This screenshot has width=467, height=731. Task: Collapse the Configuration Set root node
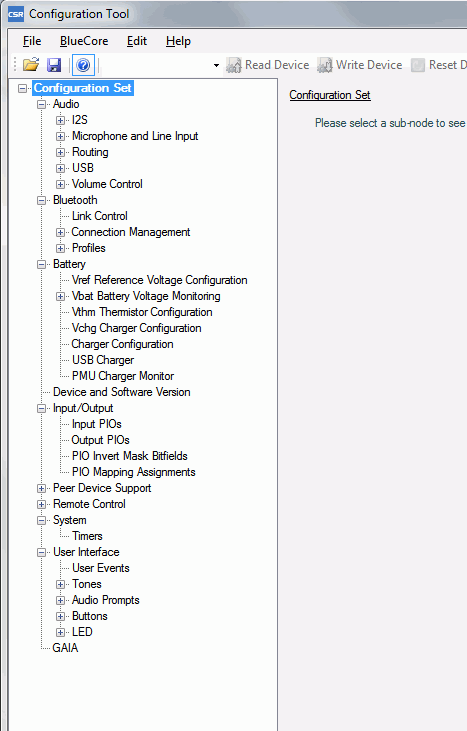(x=22, y=88)
